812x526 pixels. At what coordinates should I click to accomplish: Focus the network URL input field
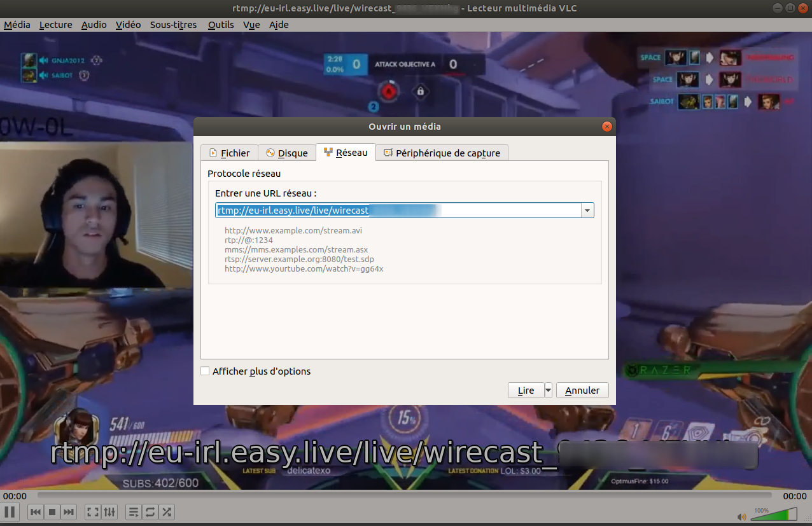pyautogui.click(x=398, y=211)
